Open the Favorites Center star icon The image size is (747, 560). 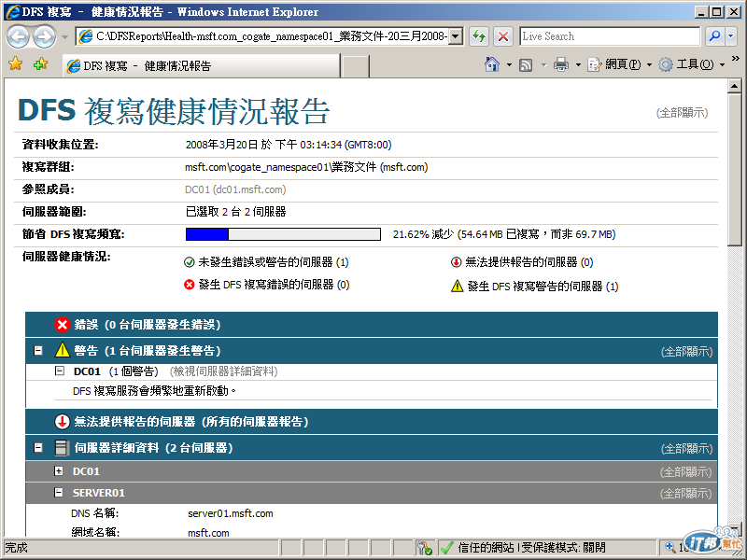[15, 63]
